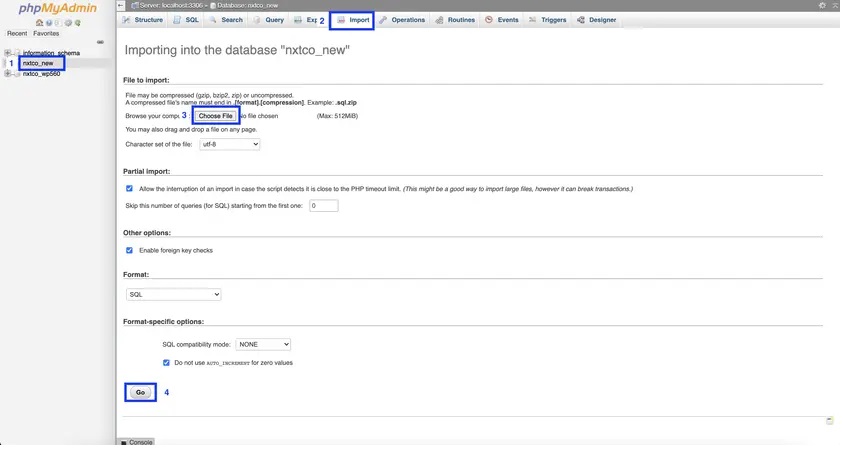This screenshot has width=843, height=450.
Task: Select nxtco_new database in tree
Action: coord(38,63)
